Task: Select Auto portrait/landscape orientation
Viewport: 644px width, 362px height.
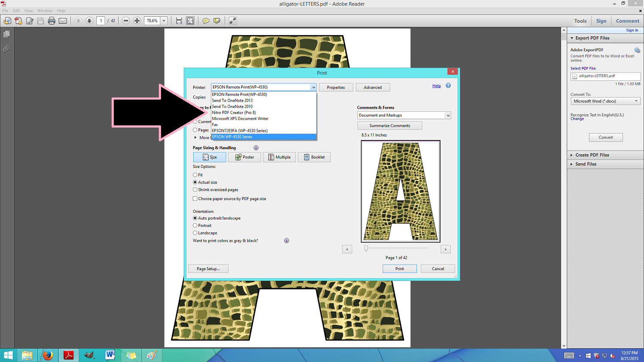Action: pyautogui.click(x=195, y=218)
